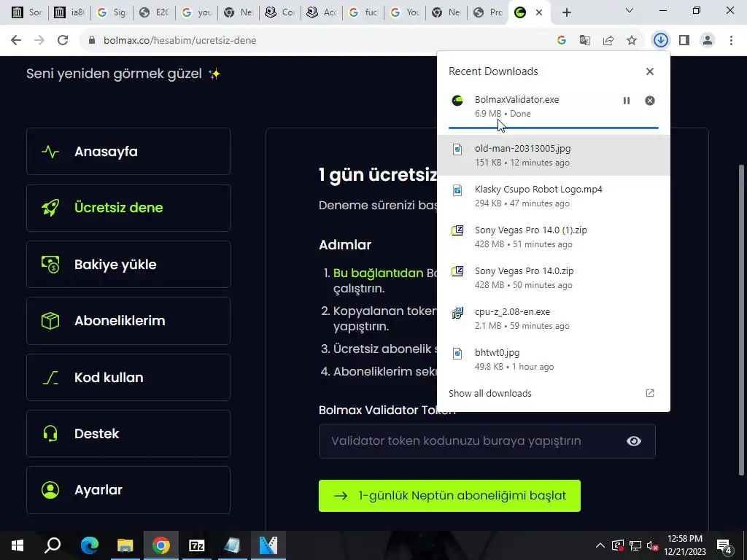Viewport: 747px width, 560px height.
Task: Open Ayarlar settings sidebar item
Action: click(x=128, y=490)
